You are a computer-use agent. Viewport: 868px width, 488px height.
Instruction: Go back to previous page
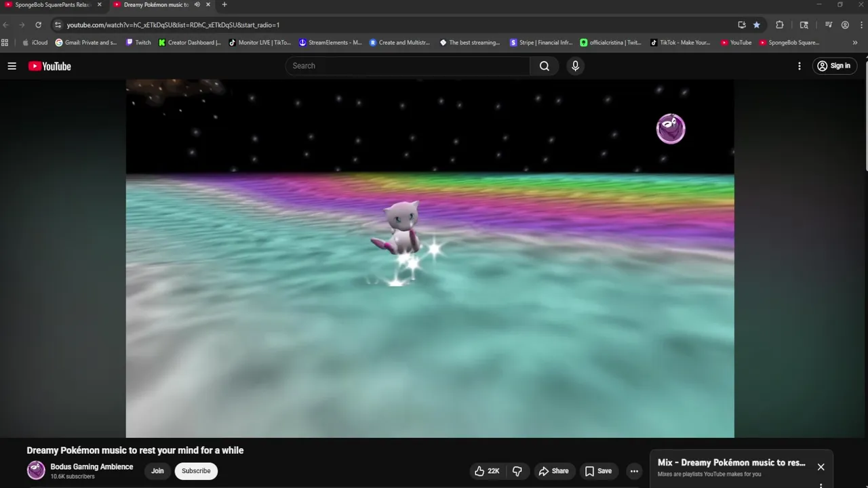coord(6,25)
